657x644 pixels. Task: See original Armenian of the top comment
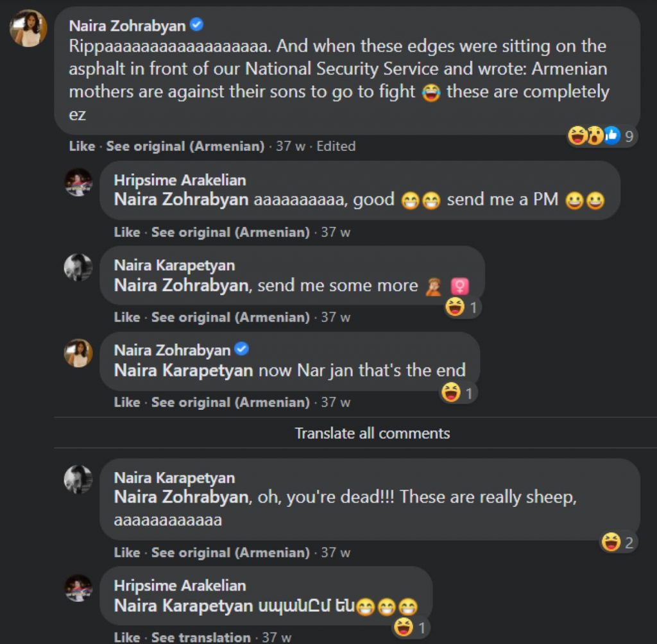(185, 146)
